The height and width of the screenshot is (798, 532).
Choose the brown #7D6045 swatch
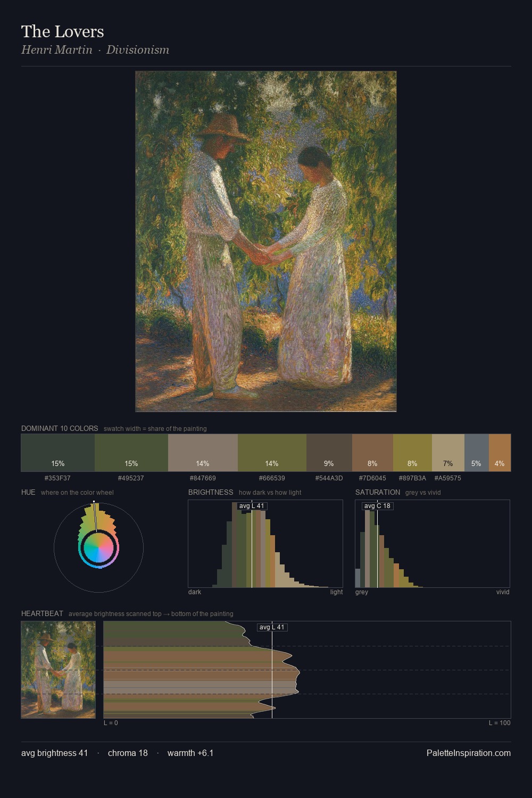click(x=372, y=453)
